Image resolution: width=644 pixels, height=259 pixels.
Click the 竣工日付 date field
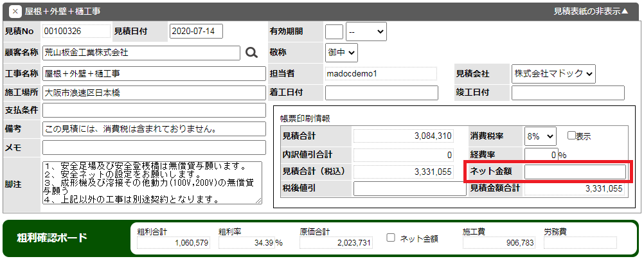(568, 93)
